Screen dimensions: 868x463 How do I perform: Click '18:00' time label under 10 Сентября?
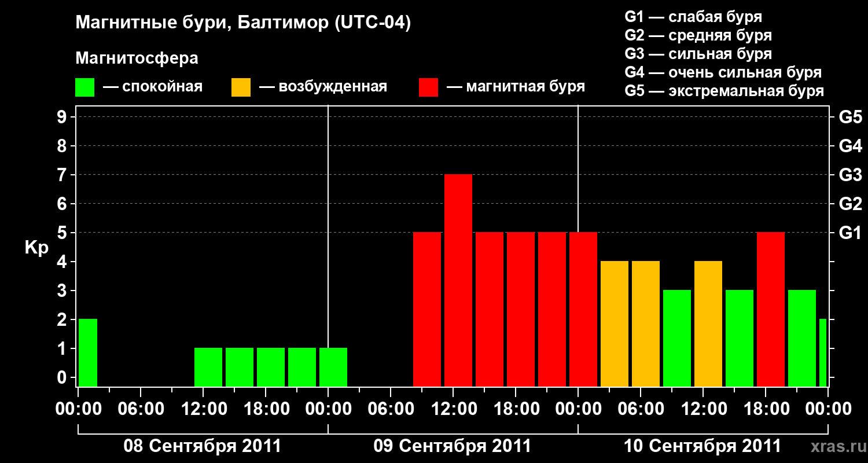coord(766,409)
